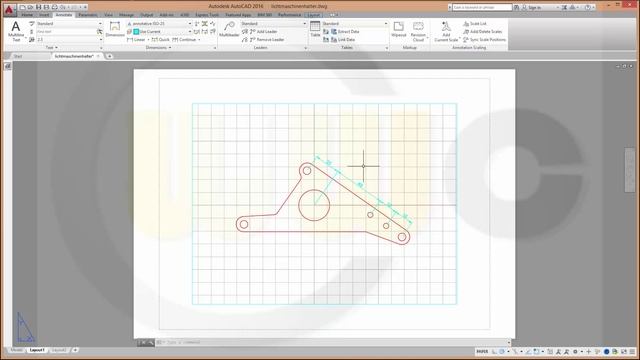
Task: Switch to the Model tab
Action: click(16, 350)
